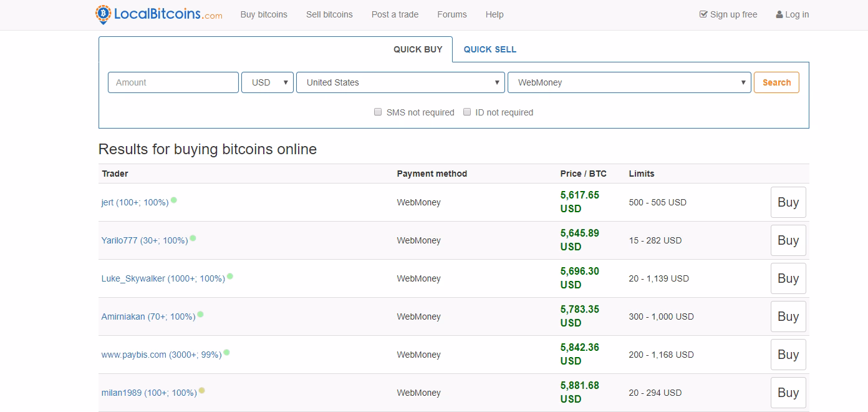Click www.paybis.com's green status dot
The height and width of the screenshot is (412, 868).
click(227, 353)
